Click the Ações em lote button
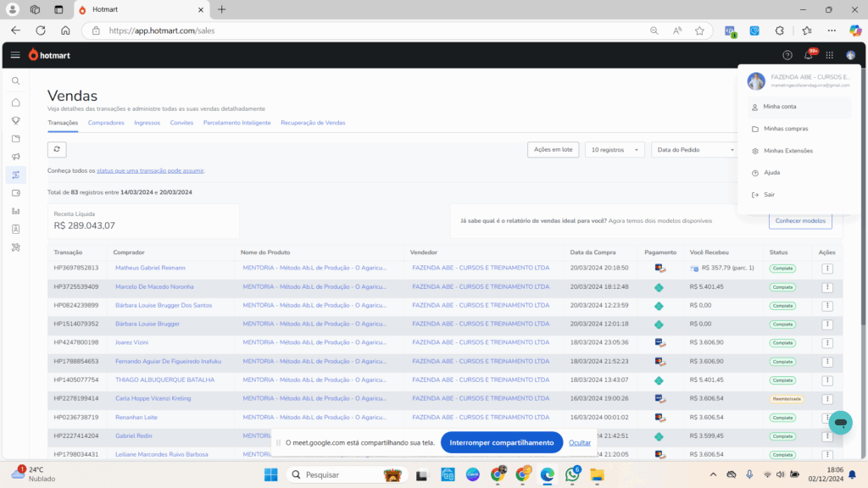Screen dimensions: 868x488 coord(553,149)
